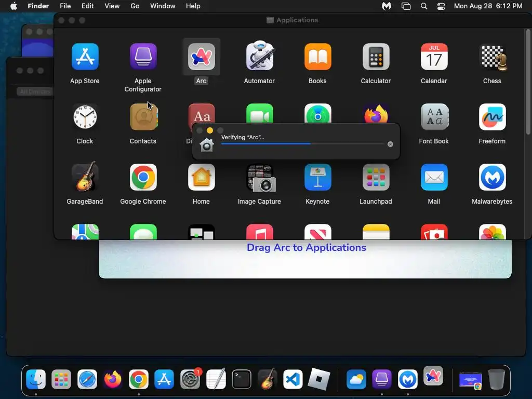
Task: Open the recent screenshot stack in Dock
Action: (x=470, y=380)
